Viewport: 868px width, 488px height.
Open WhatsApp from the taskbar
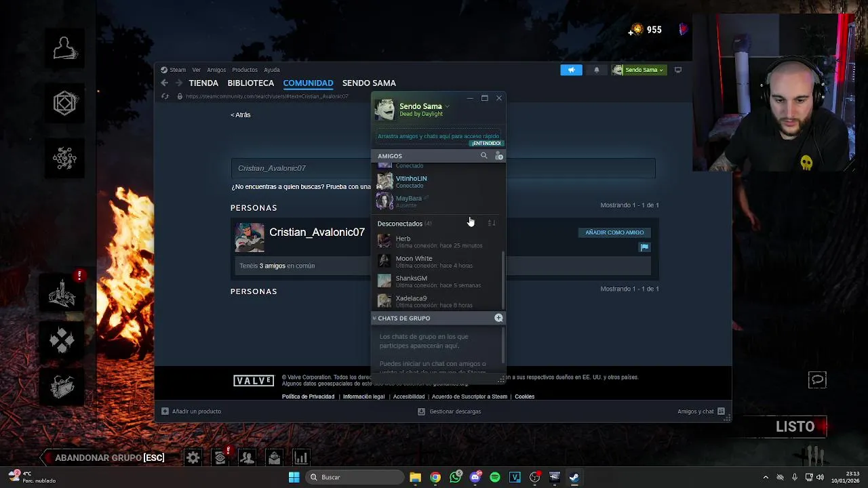(455, 477)
